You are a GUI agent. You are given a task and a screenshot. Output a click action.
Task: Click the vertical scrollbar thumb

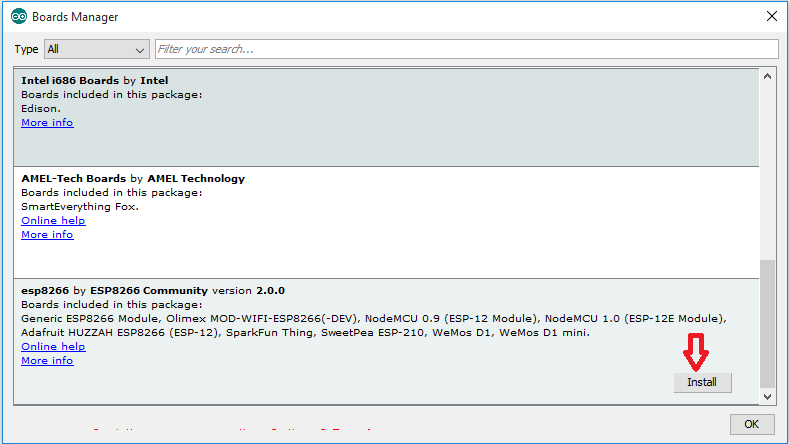pos(767,323)
